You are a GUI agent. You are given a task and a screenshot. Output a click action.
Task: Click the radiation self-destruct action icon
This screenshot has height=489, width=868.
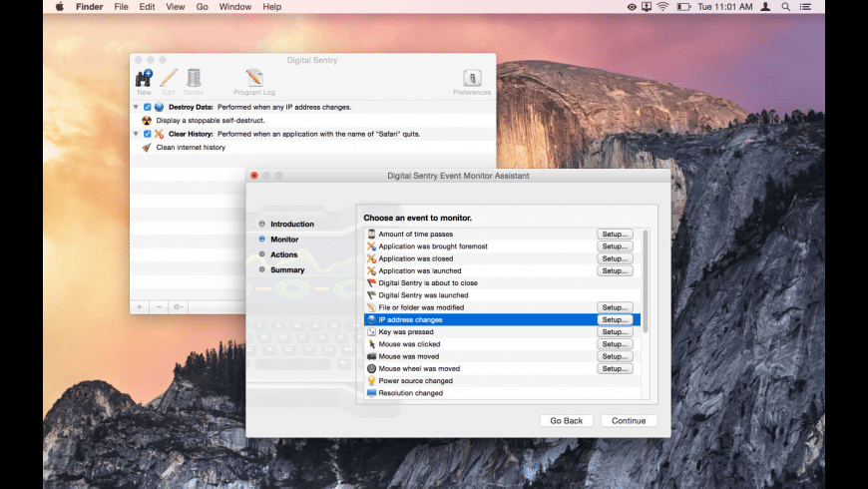click(x=147, y=120)
